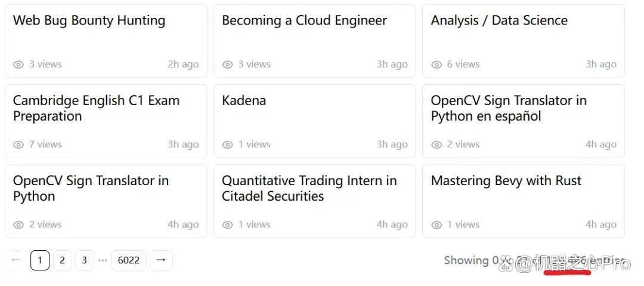Viewport: 644px width, 286px height.
Task: Click the eye icon on Analysis / Data Science
Action: click(x=436, y=64)
